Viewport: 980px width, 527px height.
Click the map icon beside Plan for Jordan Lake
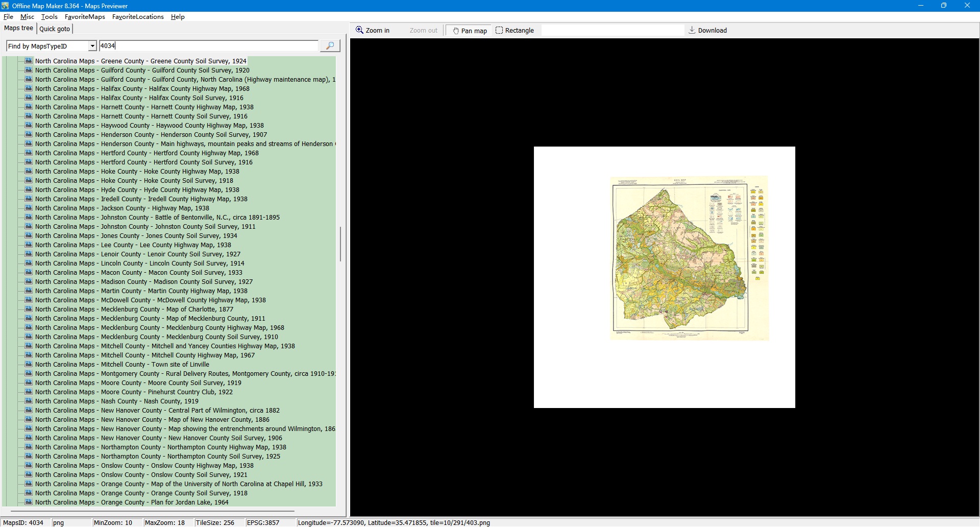click(29, 502)
